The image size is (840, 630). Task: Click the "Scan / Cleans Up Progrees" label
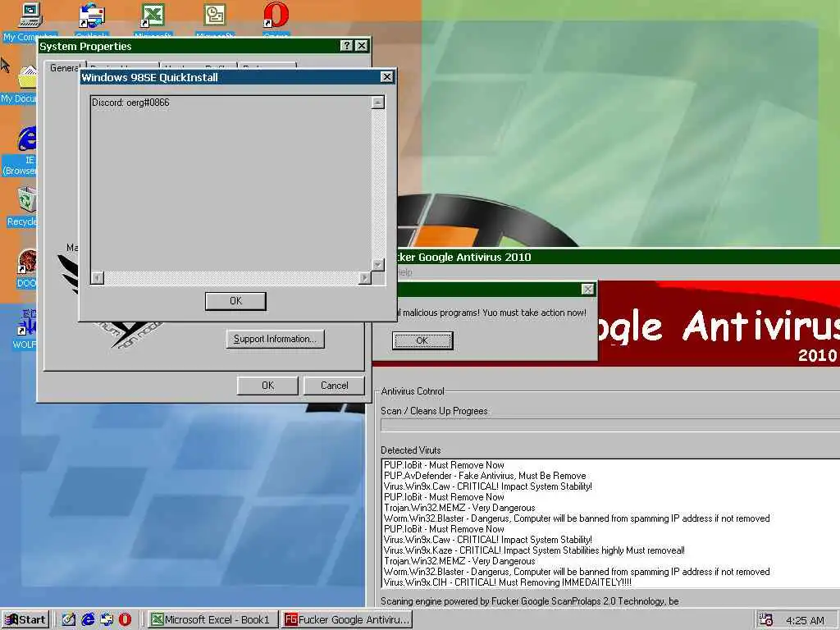pos(435,411)
